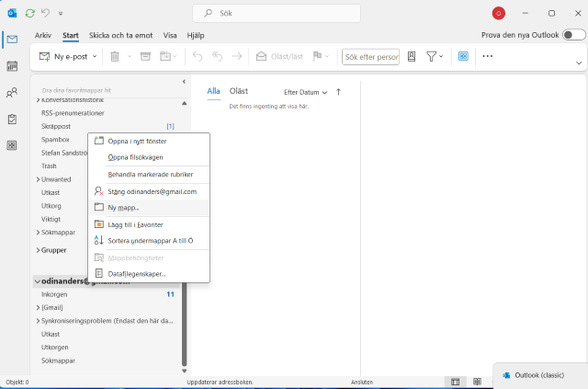Open the Mail view in sidebar
The width and height of the screenshot is (588, 389).
click(12, 39)
